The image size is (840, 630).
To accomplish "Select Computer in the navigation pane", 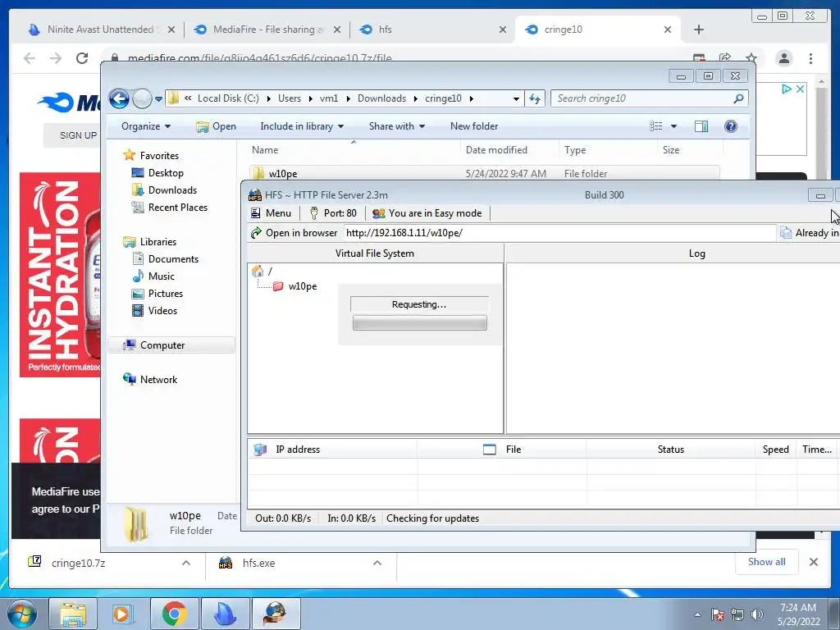I will coord(171,345).
